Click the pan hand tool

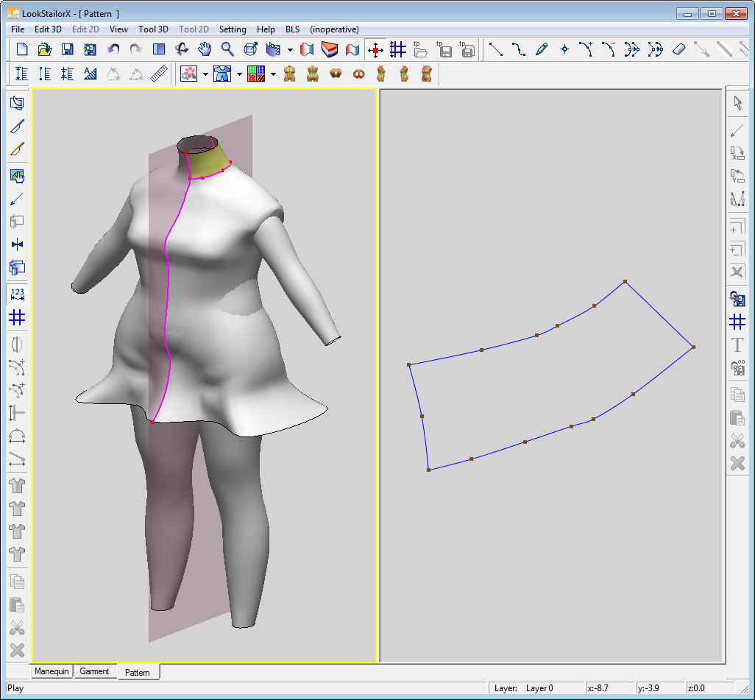(205, 49)
